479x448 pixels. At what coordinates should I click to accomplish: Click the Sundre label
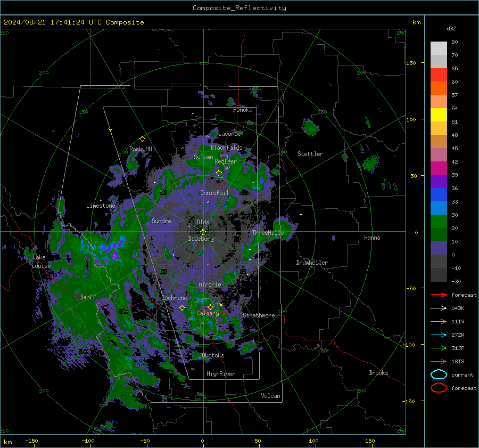[161, 221]
